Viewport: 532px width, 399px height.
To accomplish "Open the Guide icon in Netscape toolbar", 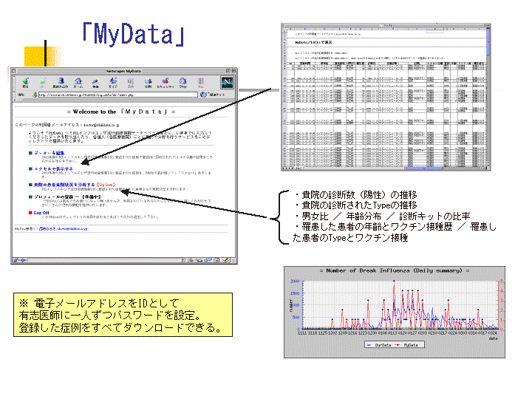I will [113, 82].
